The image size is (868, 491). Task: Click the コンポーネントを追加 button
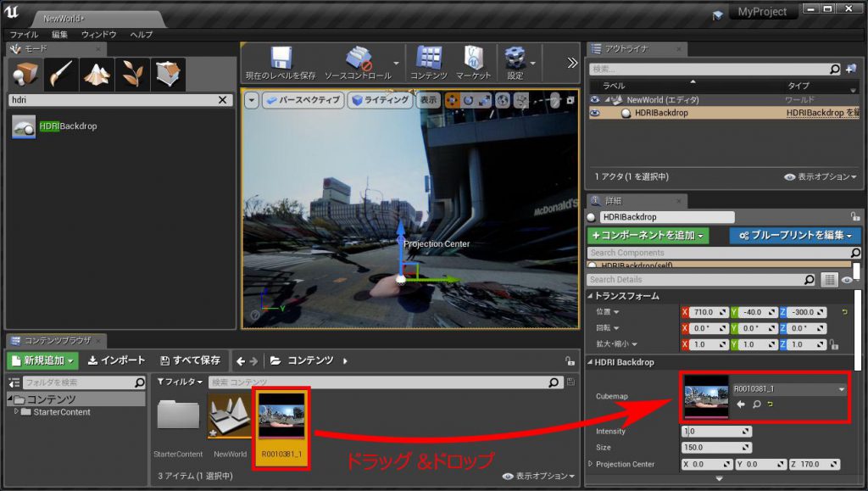tap(648, 235)
